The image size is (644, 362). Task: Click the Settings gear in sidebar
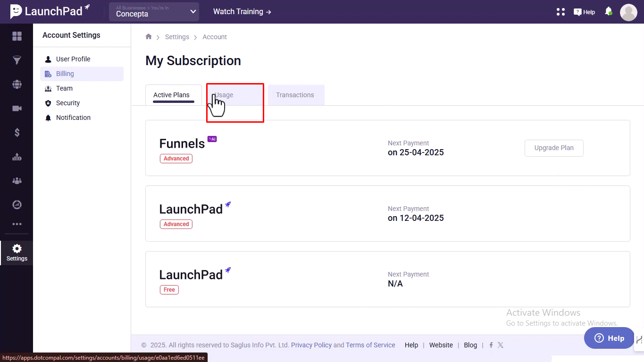[17, 253]
